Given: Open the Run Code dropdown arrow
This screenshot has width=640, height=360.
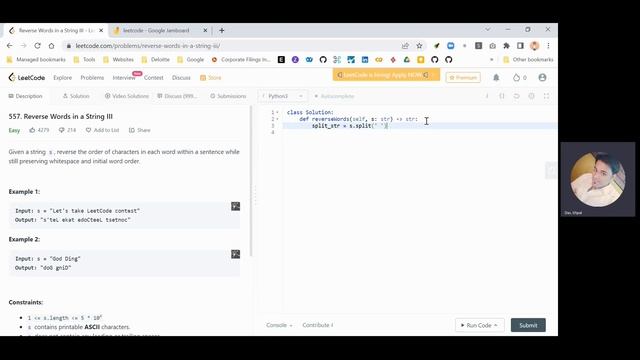Looking at the screenshot, I should [x=496, y=325].
